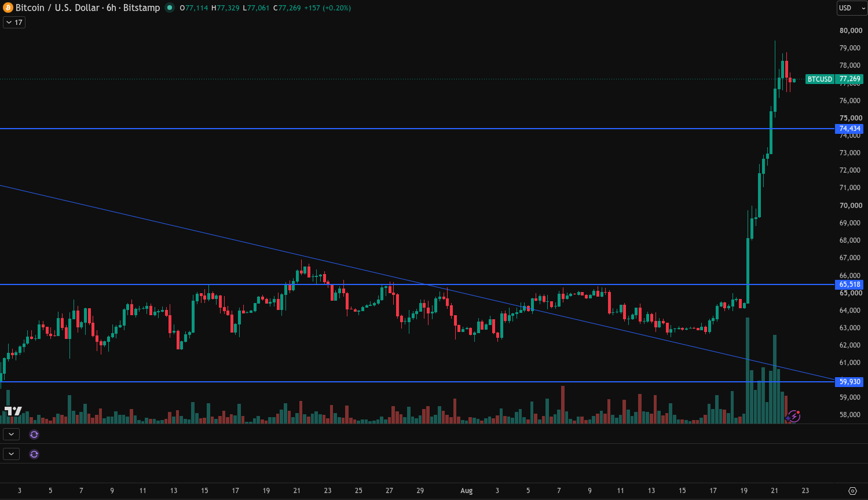The image size is (868, 500).
Task: Click the 70,000 level on price axis
Action: click(x=851, y=206)
